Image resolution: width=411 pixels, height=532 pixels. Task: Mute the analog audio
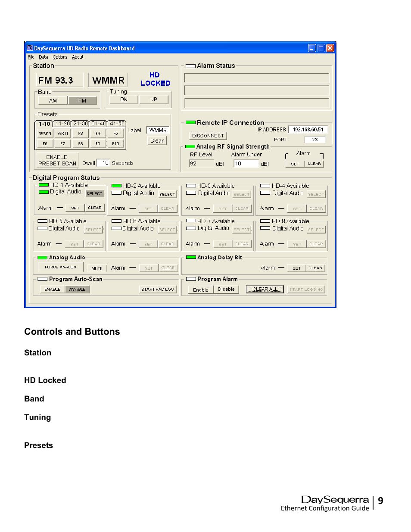pos(97,268)
